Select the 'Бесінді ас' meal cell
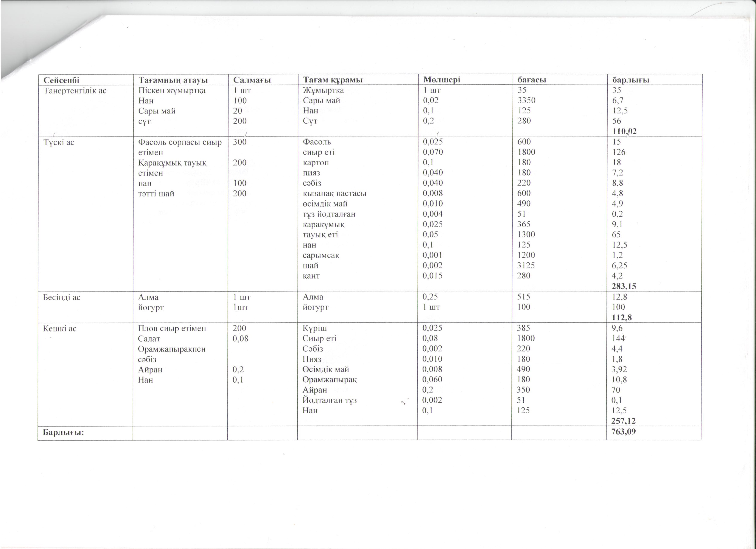Image resolution: width=756 pixels, height=549 pixels. point(62,297)
